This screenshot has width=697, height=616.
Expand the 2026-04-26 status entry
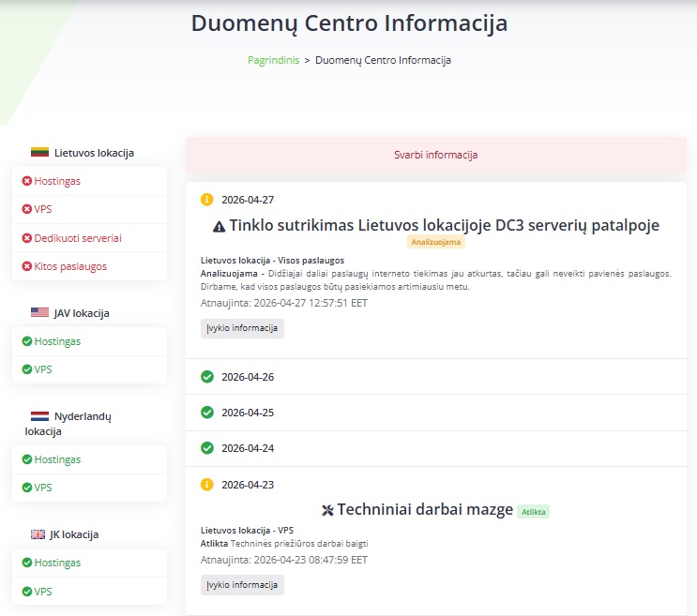point(248,377)
